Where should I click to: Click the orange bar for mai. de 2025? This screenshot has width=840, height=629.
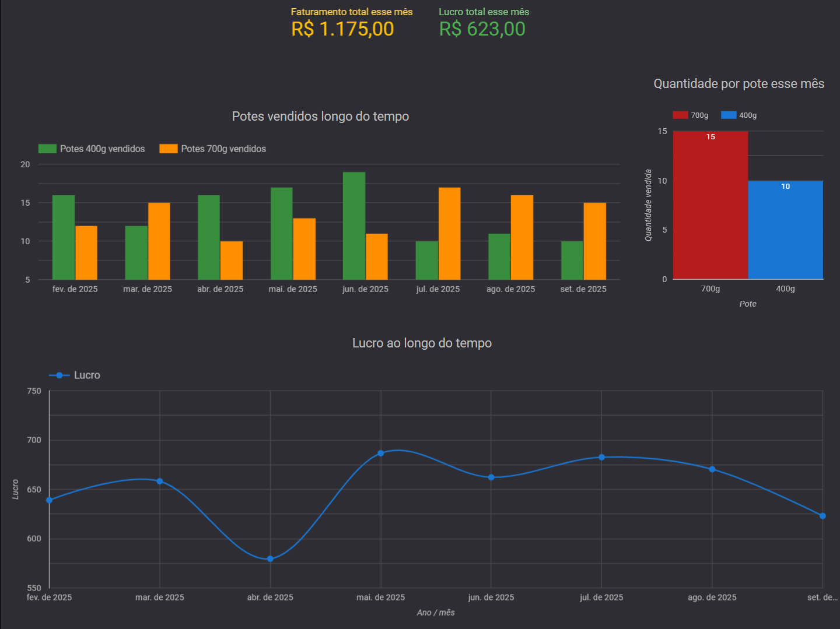click(304, 249)
